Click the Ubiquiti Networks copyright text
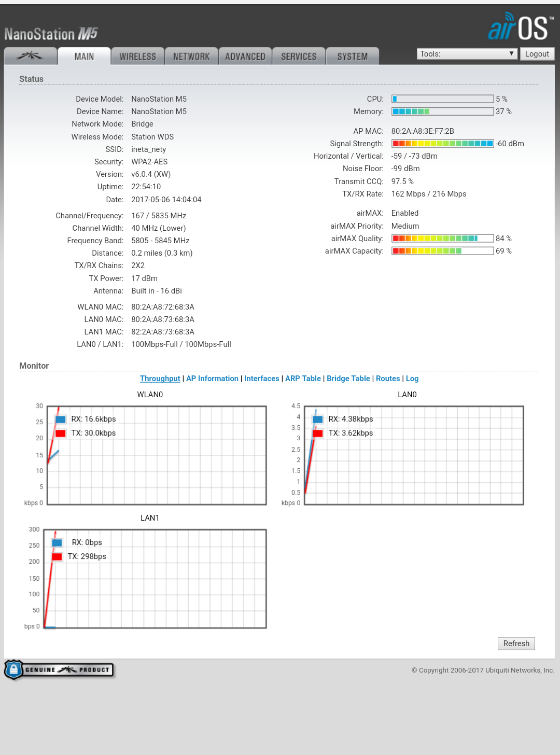 483,670
